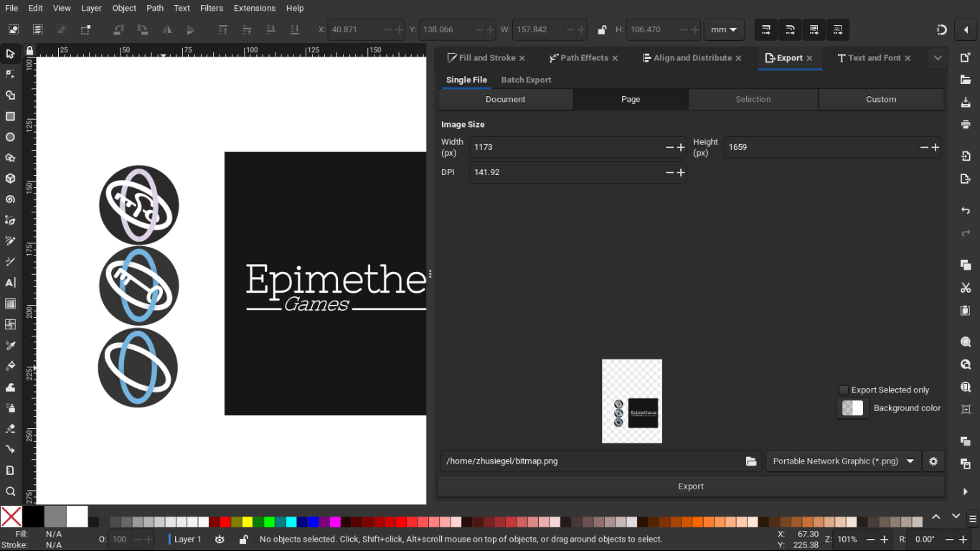The image size is (980, 551).
Task: Expand the commands bar overflow arrow
Action: coord(966,491)
